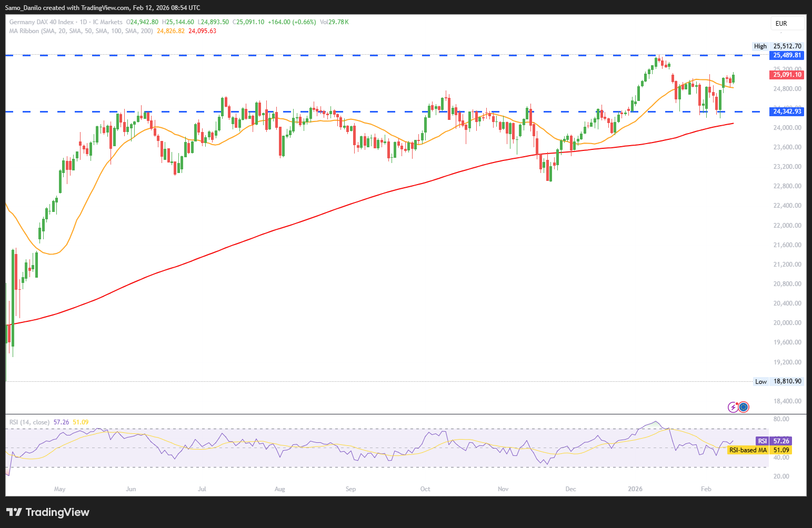The width and height of the screenshot is (812, 528).
Task: Click the May label on time axis
Action: coord(60,489)
